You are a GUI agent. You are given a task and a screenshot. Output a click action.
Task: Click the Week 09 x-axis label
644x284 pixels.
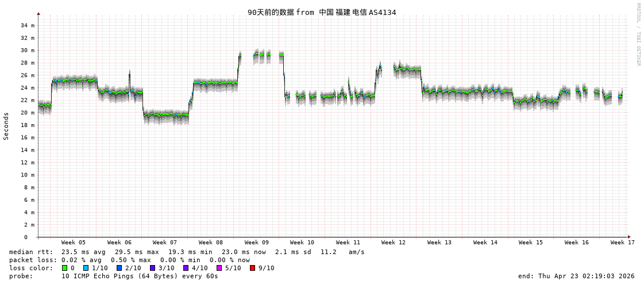pos(256,243)
